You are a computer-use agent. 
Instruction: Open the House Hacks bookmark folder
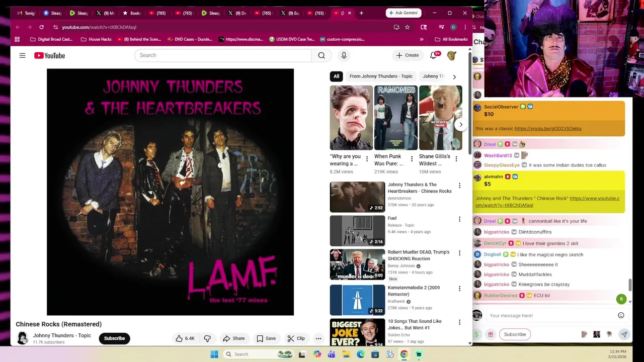click(97, 39)
